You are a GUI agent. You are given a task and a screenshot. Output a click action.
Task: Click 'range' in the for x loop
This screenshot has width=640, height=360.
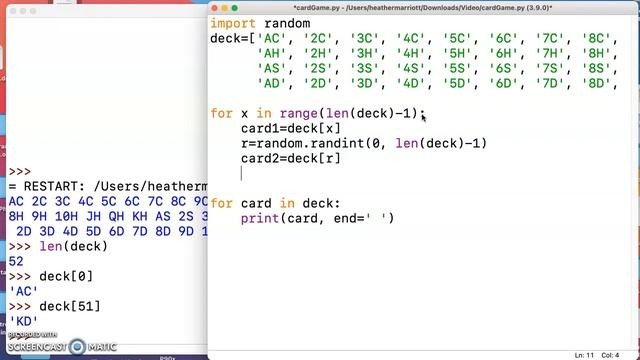pos(298,113)
